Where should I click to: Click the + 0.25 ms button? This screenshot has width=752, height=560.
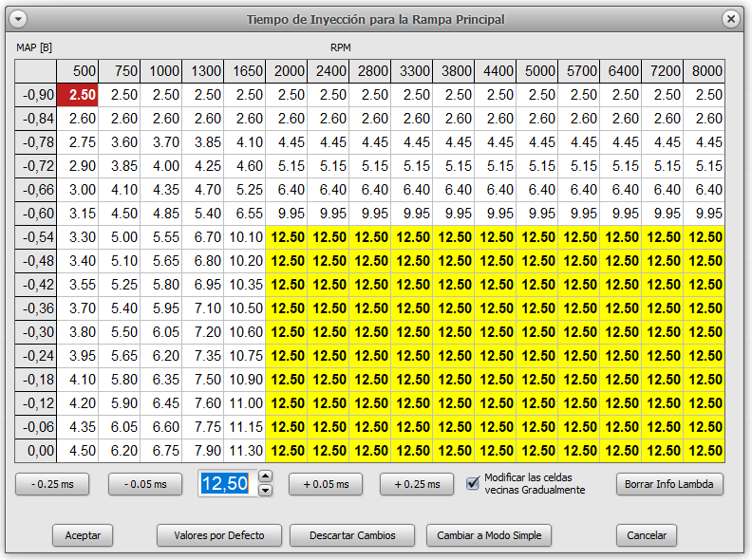coord(417,484)
